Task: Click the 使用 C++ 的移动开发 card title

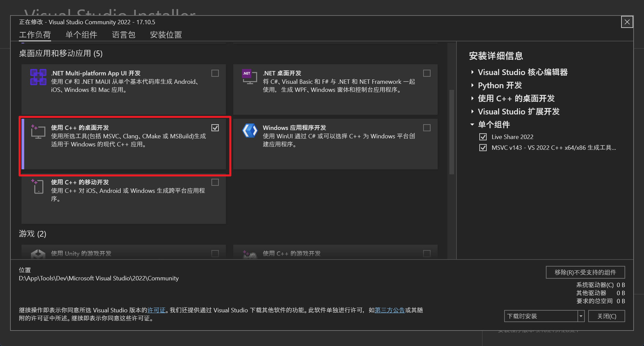Action: pyautogui.click(x=80, y=182)
